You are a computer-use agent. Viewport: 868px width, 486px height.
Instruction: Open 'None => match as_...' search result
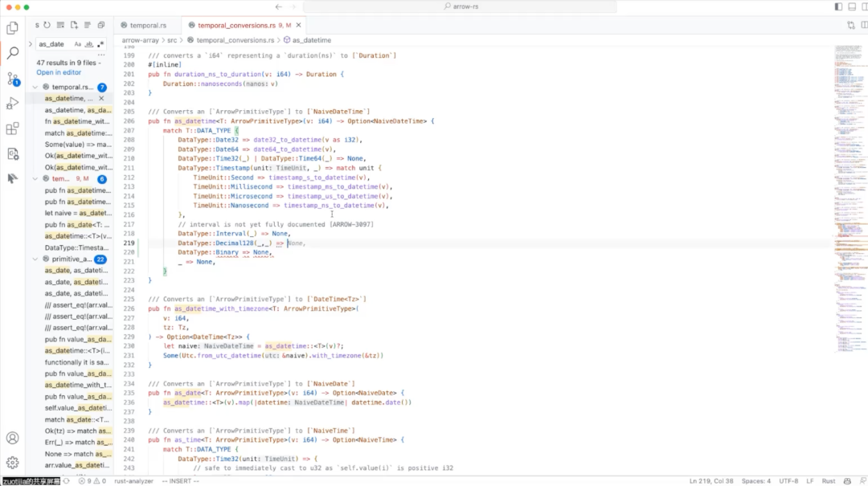pos(78,454)
